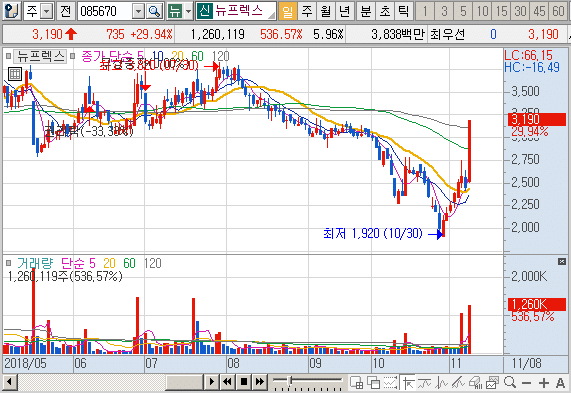Click the chart window settings icon
571x393 pixels.
[492, 382]
